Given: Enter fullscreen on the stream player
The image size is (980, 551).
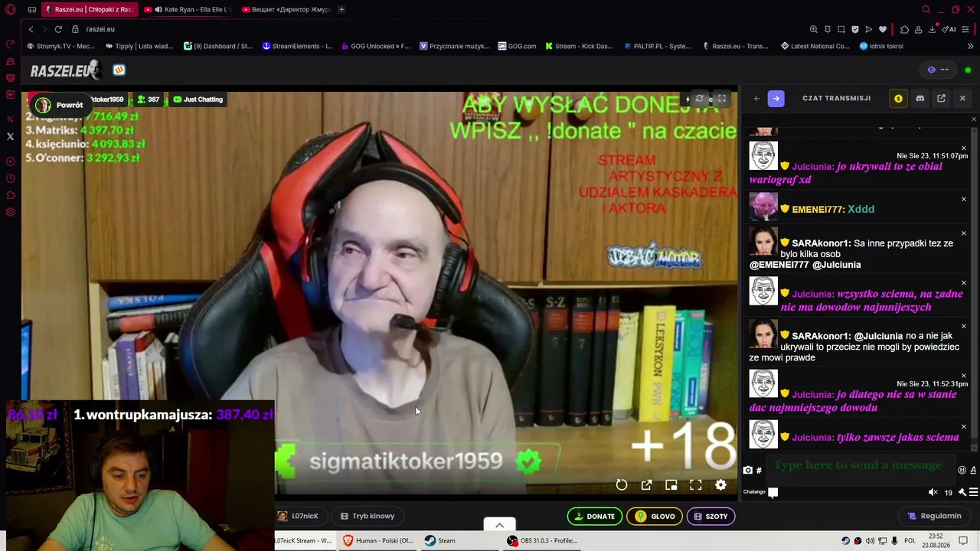Looking at the screenshot, I should tap(696, 485).
